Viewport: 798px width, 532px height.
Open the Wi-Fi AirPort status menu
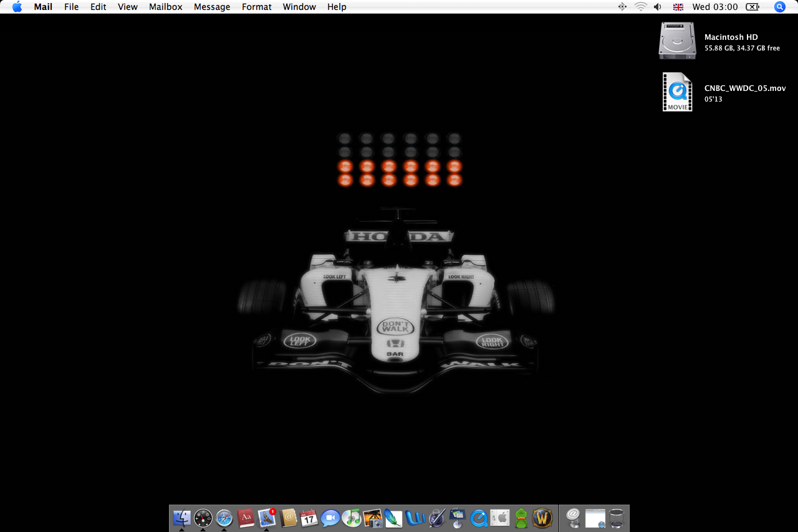640,7
